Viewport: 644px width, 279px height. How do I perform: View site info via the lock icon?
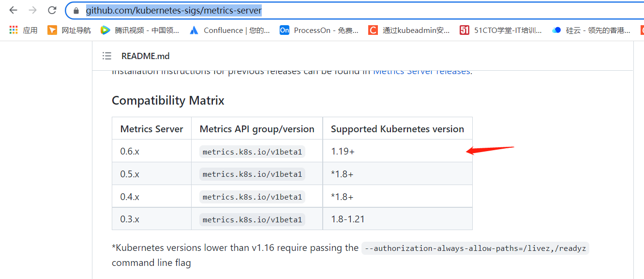tap(76, 11)
